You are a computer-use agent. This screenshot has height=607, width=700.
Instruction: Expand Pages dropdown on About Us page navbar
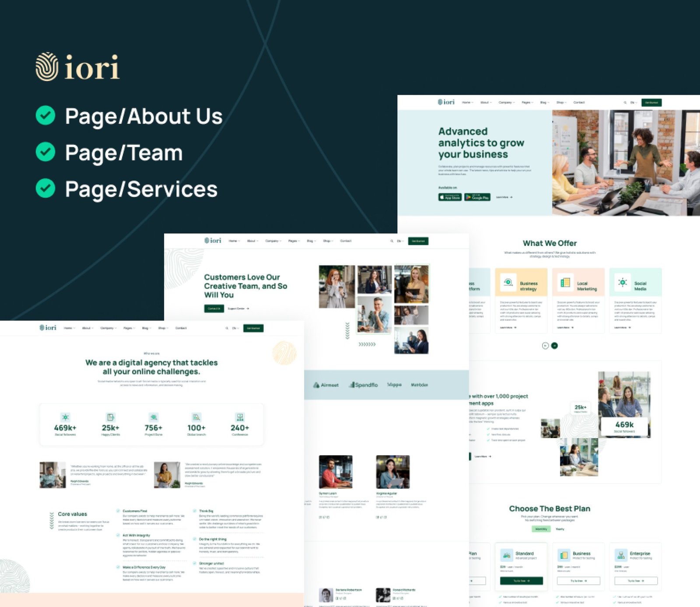coord(129,328)
